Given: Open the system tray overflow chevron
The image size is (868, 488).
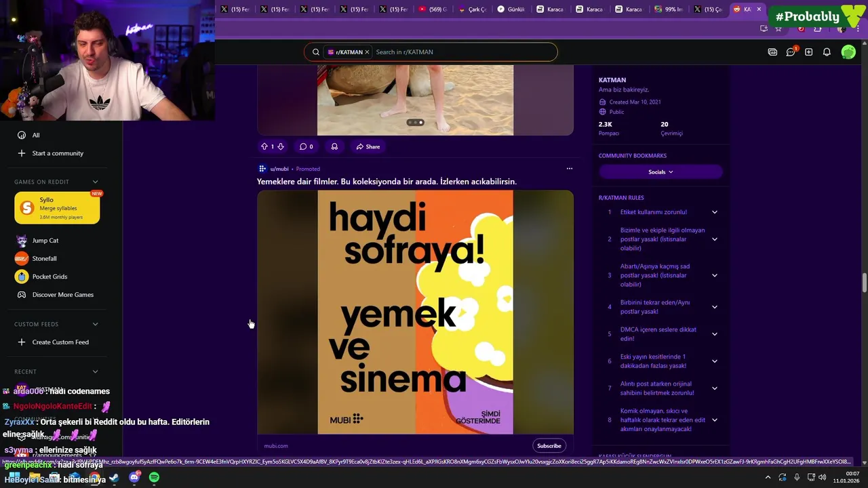Looking at the screenshot, I should (x=768, y=477).
